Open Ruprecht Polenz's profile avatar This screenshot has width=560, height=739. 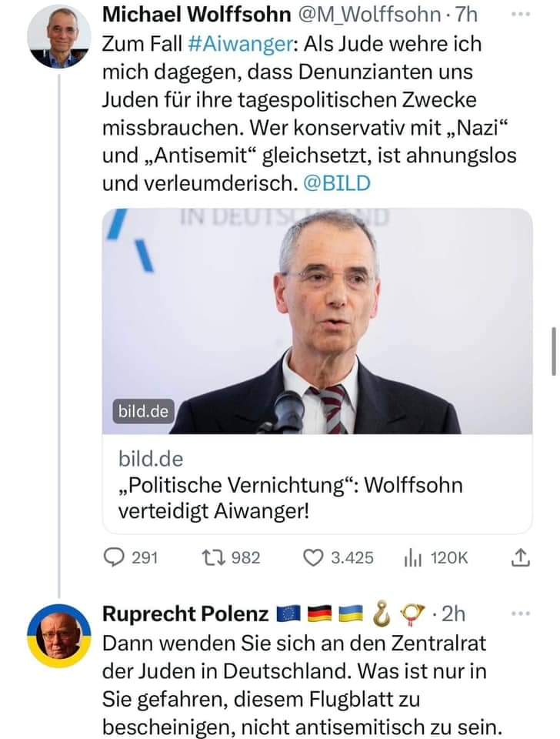[58, 636]
